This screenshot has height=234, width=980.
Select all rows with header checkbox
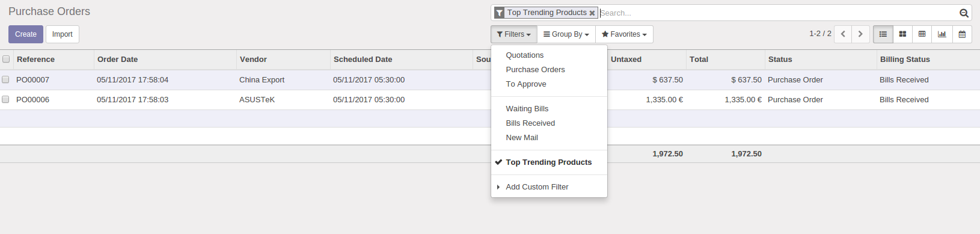pos(6,59)
